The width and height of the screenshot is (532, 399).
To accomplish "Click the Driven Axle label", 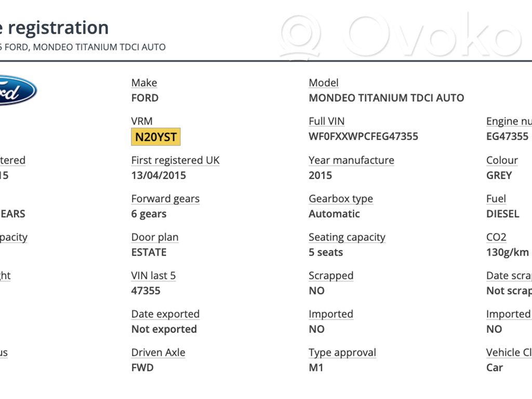I will point(158,352).
